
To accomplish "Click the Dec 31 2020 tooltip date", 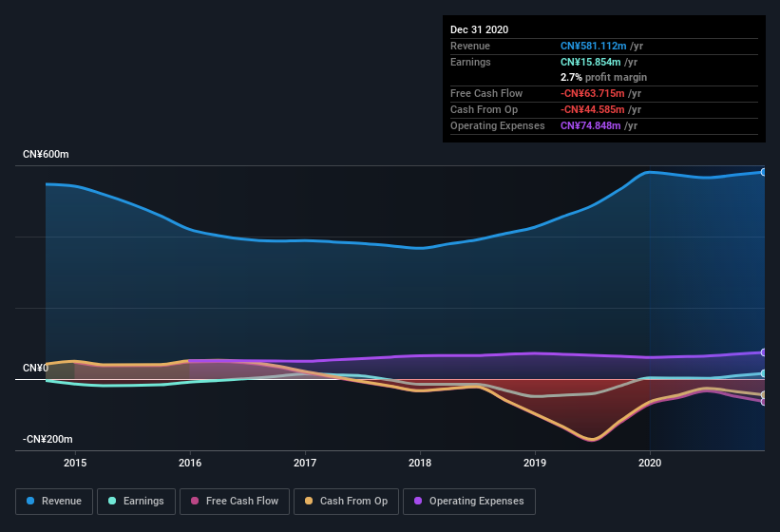I will coord(479,29).
